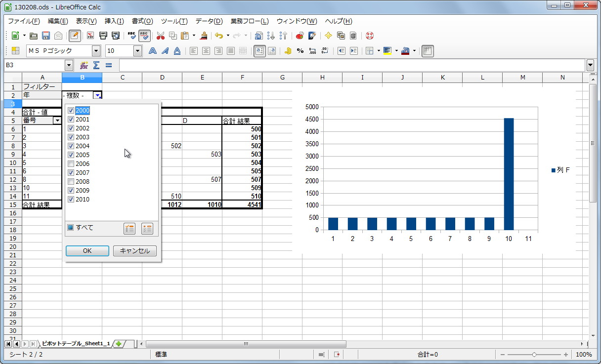The width and height of the screenshot is (601, 364).
Task: Cut with the scissors icon
Action: [160, 36]
